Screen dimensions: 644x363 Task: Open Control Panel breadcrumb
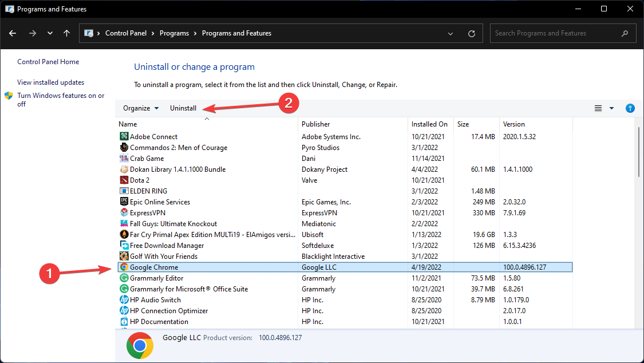coord(126,33)
